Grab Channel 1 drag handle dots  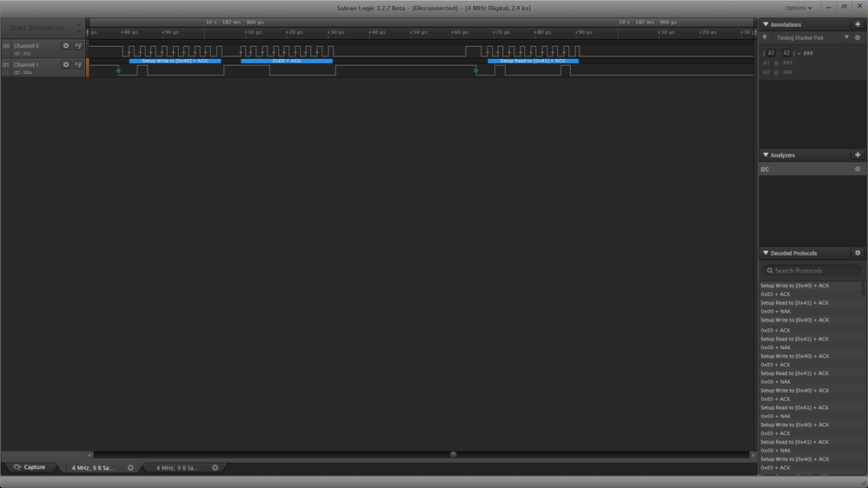[x=7, y=72]
